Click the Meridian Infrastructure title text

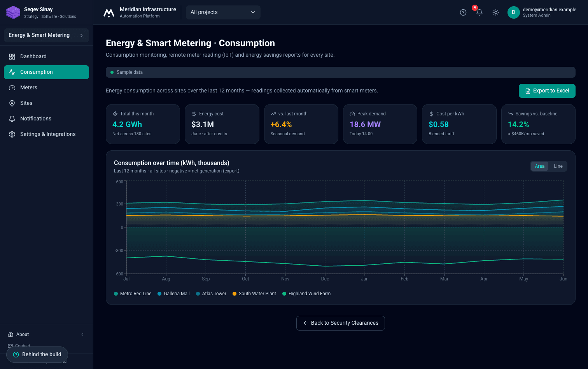pos(148,9)
